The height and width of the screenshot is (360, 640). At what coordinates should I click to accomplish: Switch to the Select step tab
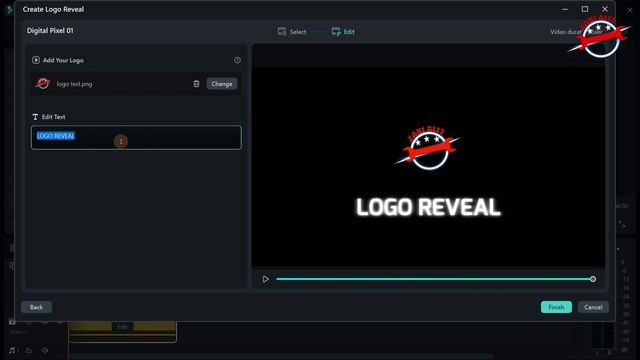tap(292, 31)
